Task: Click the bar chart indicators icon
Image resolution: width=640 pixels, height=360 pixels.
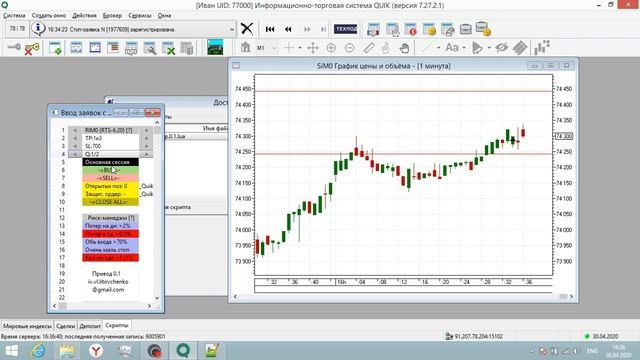Action: click(542, 47)
